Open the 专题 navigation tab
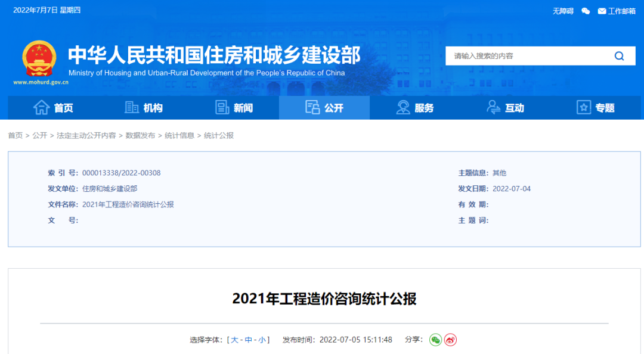The width and height of the screenshot is (644, 354). click(596, 108)
